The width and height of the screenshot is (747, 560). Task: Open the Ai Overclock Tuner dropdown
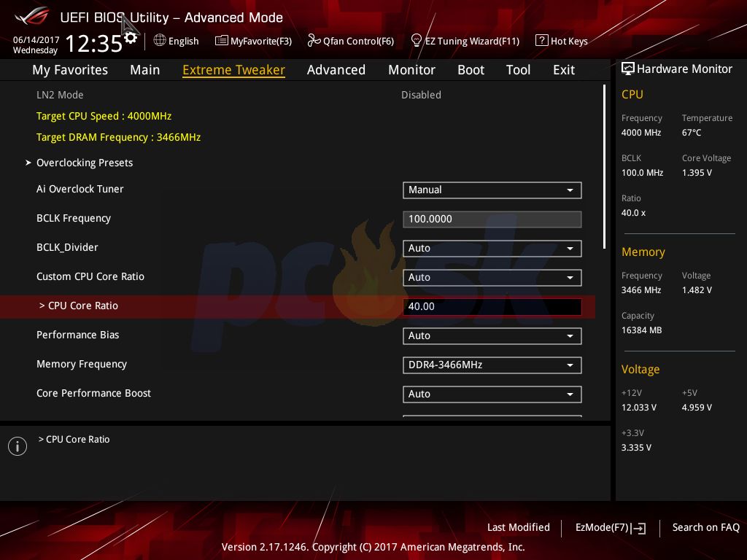(x=492, y=190)
